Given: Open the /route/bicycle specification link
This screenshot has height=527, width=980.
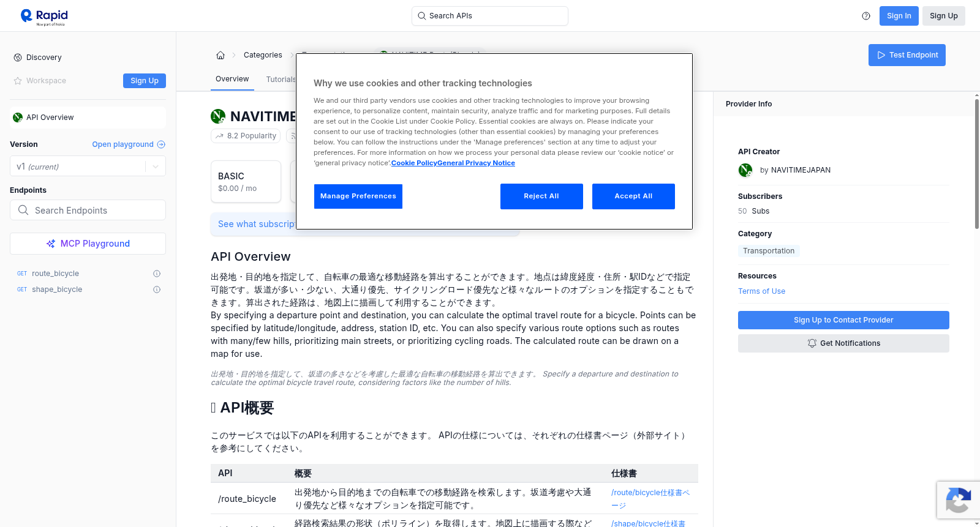Looking at the screenshot, I should click(650, 499).
